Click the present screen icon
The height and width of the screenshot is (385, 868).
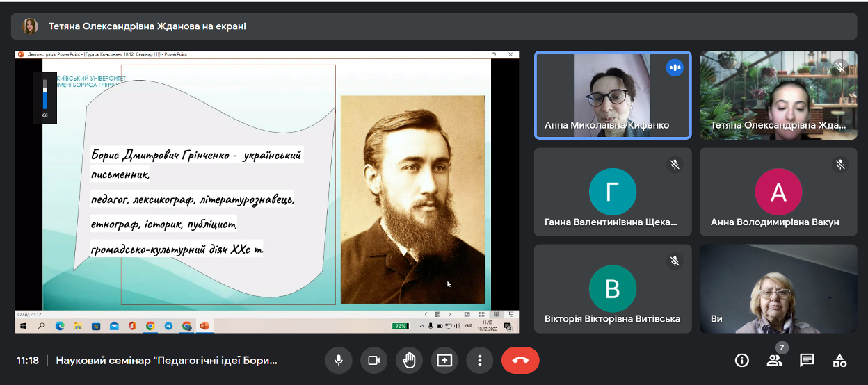point(444,360)
